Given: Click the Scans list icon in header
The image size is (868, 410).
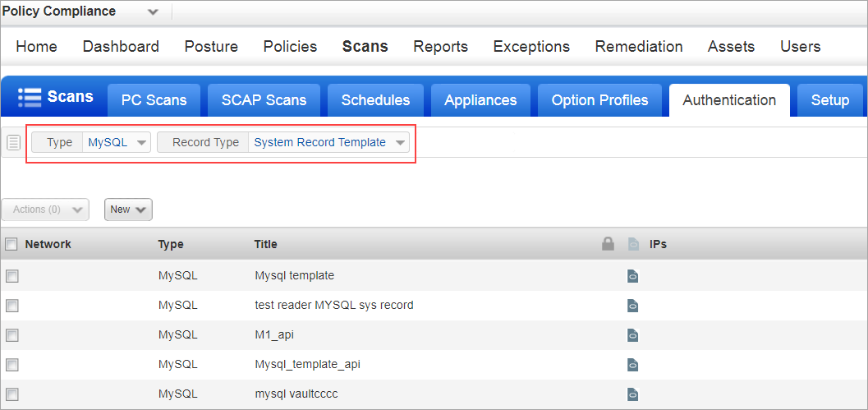Looking at the screenshot, I should (30, 97).
